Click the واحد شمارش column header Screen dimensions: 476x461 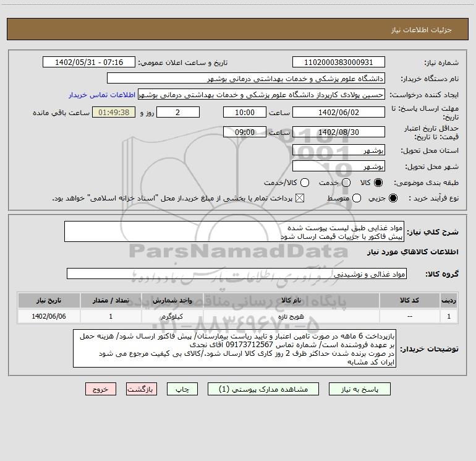(x=172, y=300)
